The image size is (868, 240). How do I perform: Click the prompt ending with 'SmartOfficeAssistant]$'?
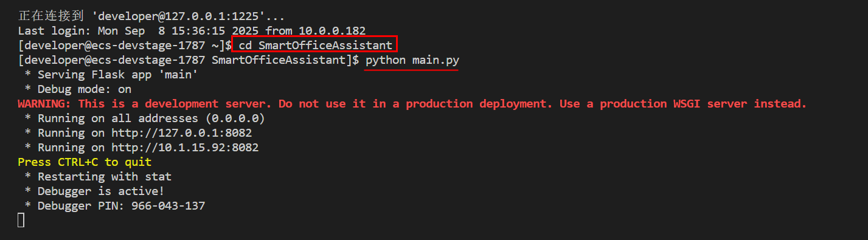[x=189, y=60]
